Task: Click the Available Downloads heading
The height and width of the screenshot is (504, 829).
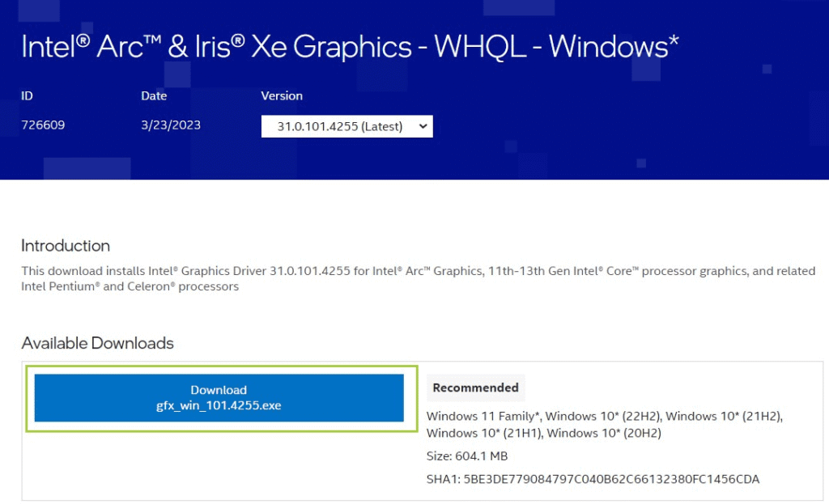Action: click(97, 343)
